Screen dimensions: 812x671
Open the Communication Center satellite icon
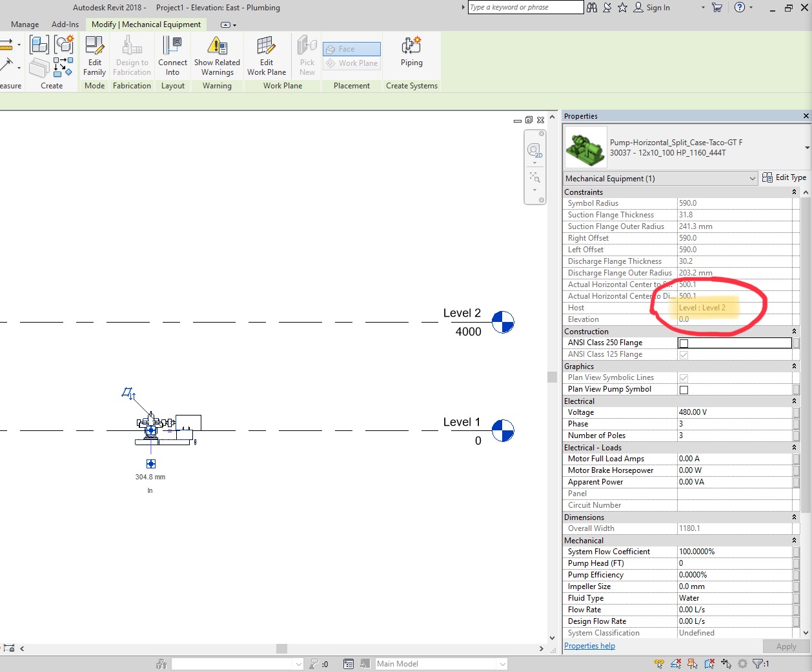(x=607, y=8)
